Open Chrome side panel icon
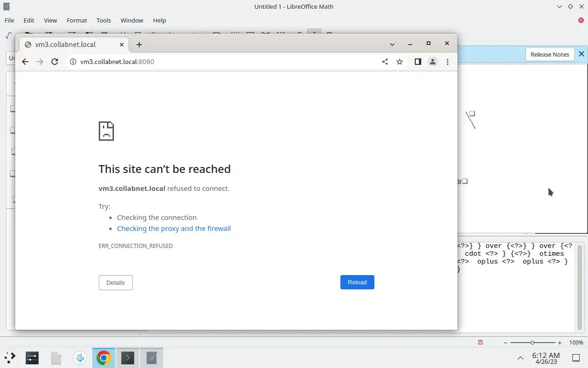Image resolution: width=588 pixels, height=368 pixels. pyautogui.click(x=418, y=62)
